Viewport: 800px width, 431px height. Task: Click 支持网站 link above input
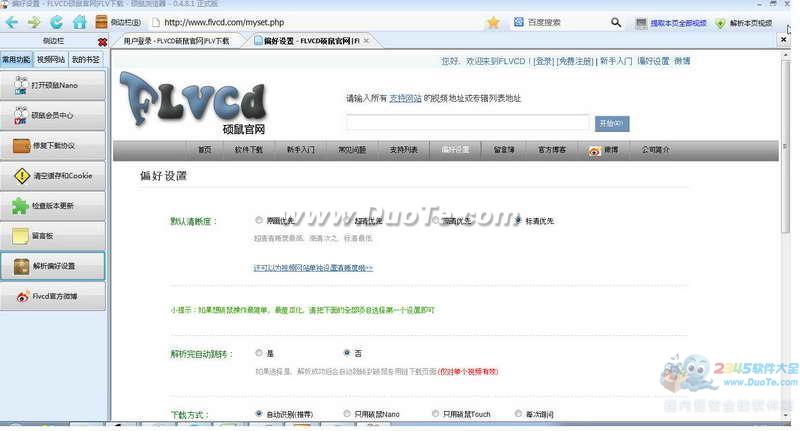click(405, 98)
